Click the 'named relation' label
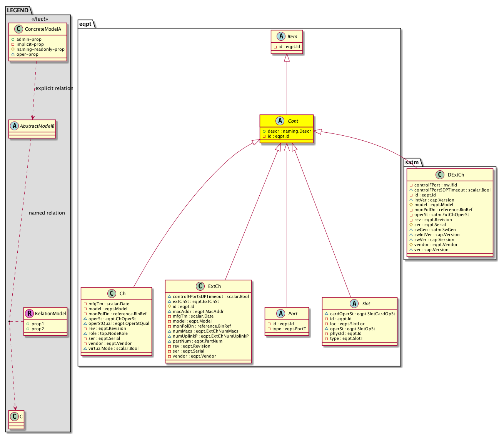The height and width of the screenshot is (436, 504). (x=47, y=213)
